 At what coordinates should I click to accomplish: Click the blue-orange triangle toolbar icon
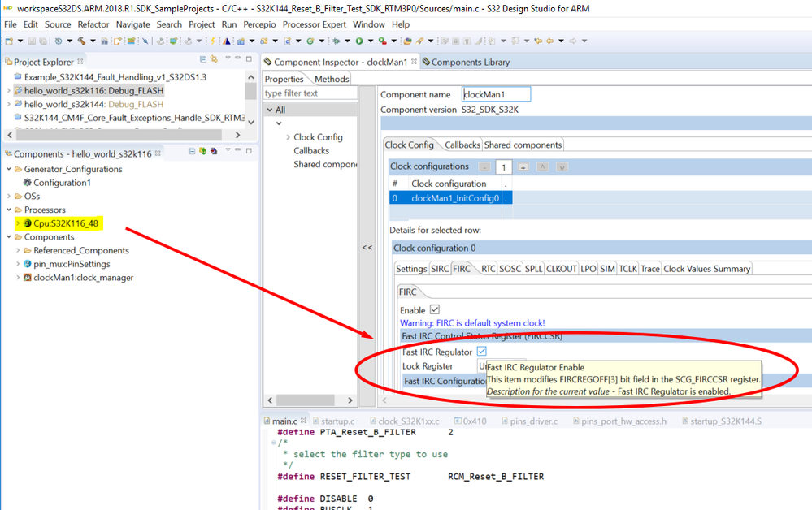pos(227,41)
